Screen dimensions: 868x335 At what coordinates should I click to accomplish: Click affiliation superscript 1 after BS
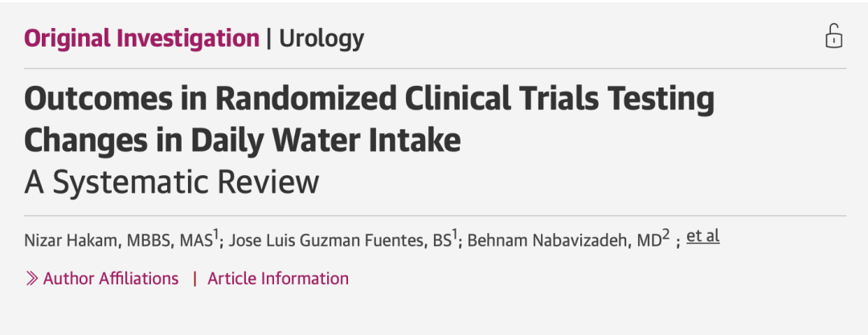click(454, 234)
